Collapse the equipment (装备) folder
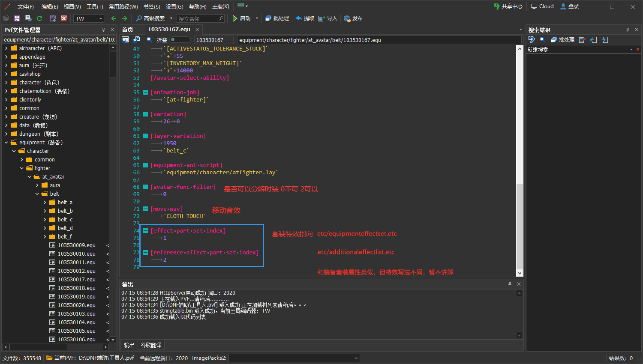Viewport: 643px width, 364px height. point(6,143)
